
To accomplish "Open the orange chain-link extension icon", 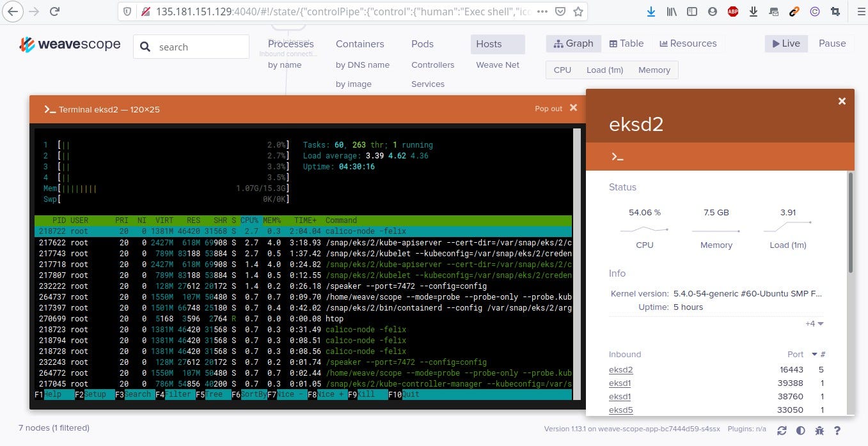I will [794, 12].
